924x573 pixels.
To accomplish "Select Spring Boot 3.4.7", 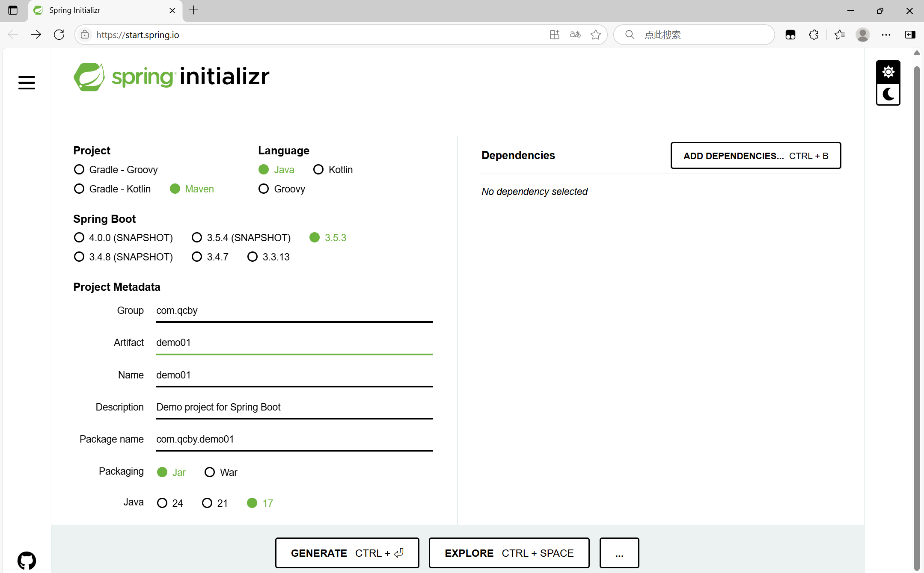I will coord(210,257).
